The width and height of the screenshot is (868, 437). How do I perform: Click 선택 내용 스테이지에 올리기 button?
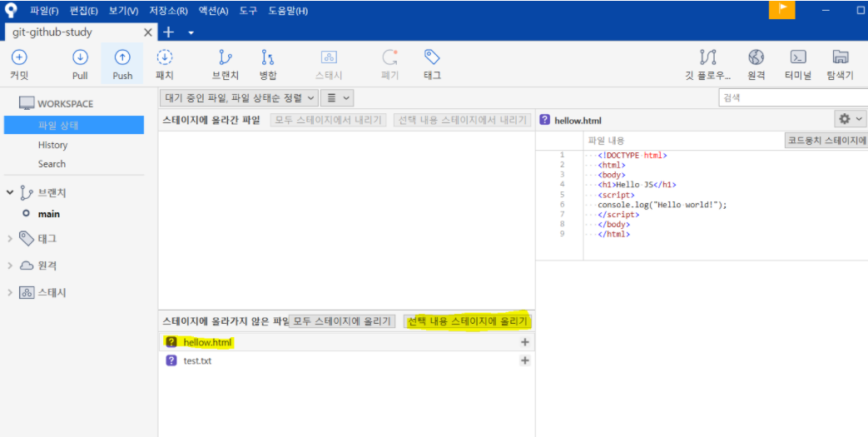point(468,321)
